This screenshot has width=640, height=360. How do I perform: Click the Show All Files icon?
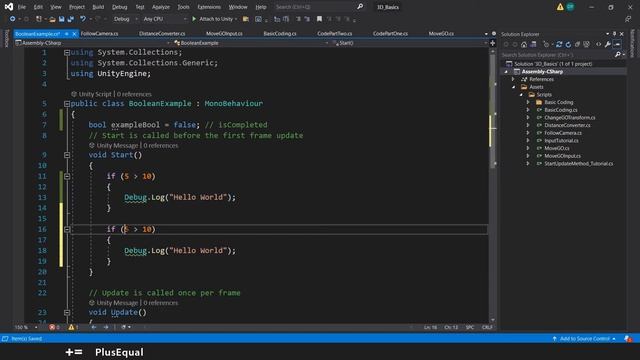pyautogui.click(x=587, y=44)
